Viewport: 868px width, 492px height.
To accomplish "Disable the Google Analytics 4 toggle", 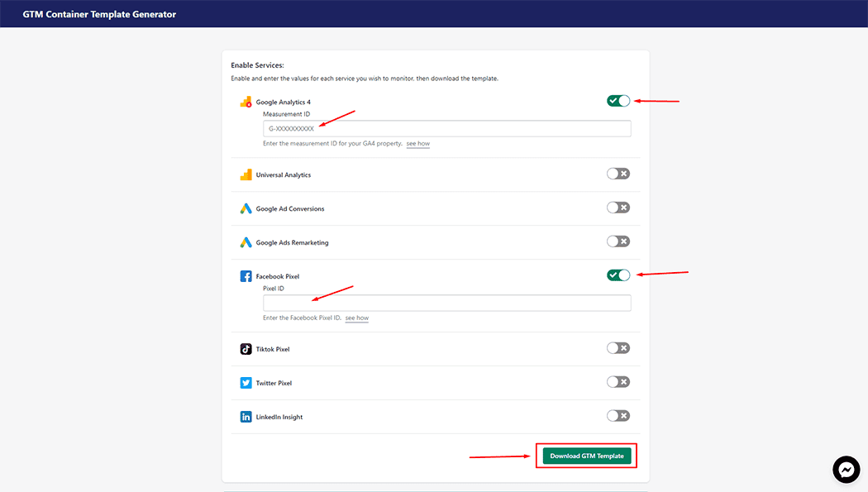I will coord(618,99).
